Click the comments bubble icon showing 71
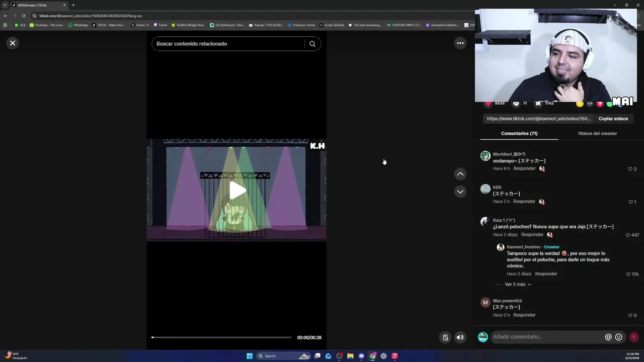Image resolution: width=644 pixels, height=362 pixels. point(516,104)
